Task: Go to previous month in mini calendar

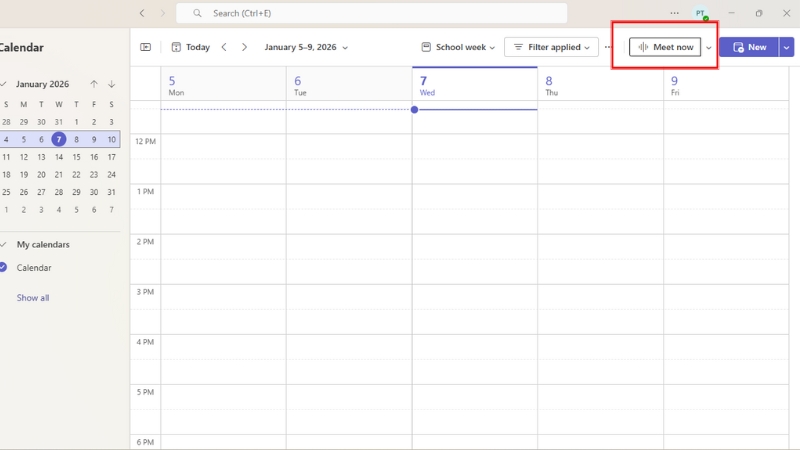Action: [x=94, y=84]
